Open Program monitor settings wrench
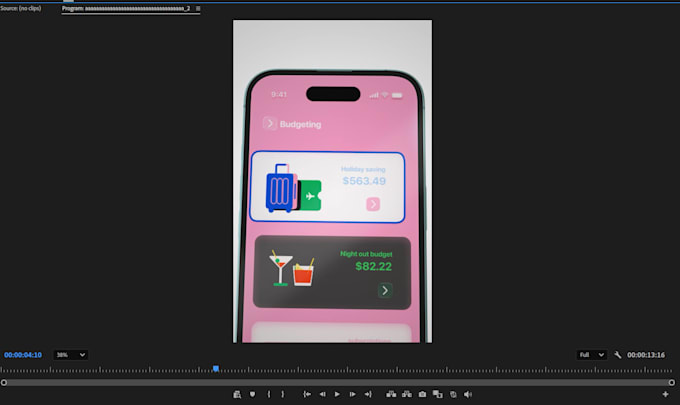 point(618,355)
